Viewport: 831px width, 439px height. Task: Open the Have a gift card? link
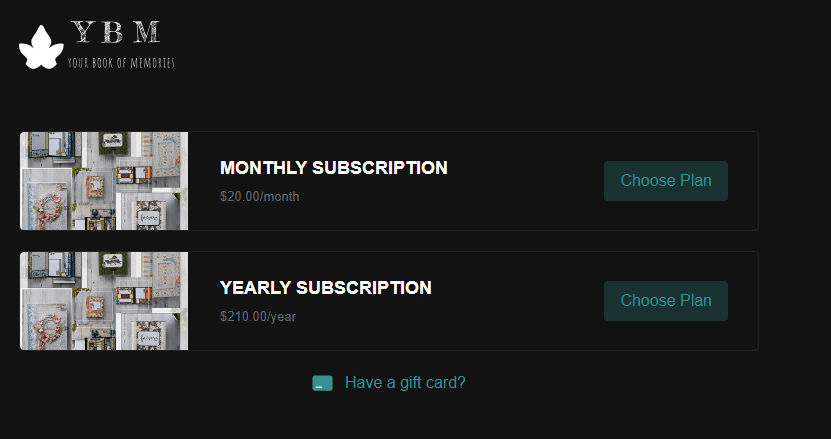405,382
